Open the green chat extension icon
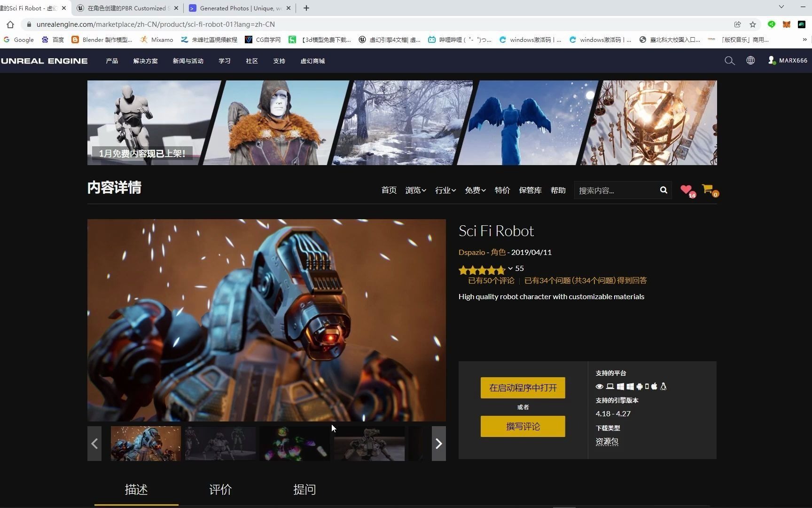The height and width of the screenshot is (508, 812). tap(772, 24)
